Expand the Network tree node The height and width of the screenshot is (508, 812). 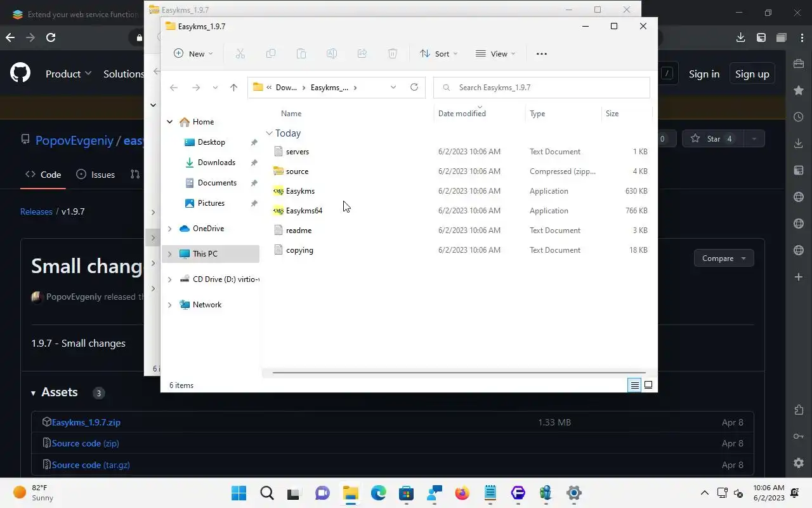pos(169,305)
